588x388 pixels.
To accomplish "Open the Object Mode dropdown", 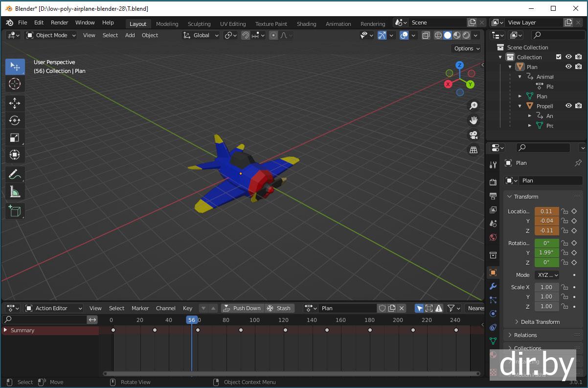I will coord(51,35).
